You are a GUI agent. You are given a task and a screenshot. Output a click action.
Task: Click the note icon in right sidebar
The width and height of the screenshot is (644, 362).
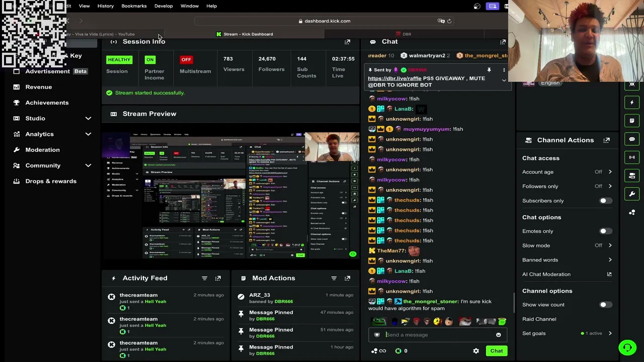(x=632, y=121)
